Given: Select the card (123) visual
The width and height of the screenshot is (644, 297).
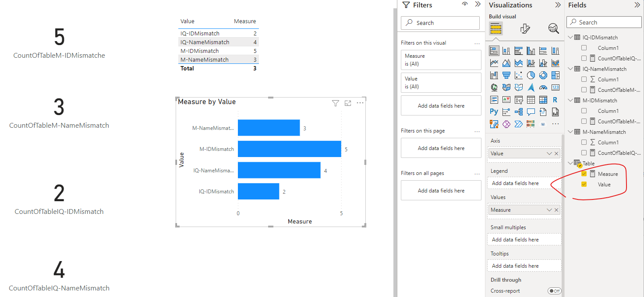Looking at the screenshot, I should [556, 87].
